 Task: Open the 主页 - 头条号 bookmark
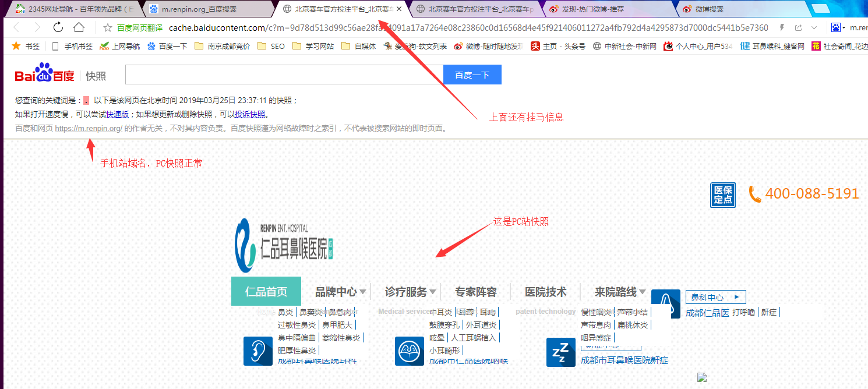(x=558, y=46)
